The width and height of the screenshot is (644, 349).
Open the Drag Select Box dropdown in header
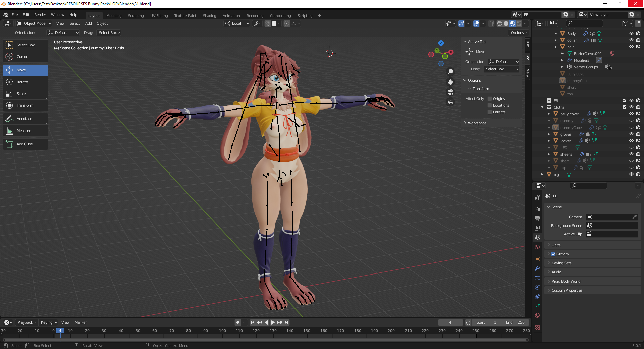pos(109,33)
